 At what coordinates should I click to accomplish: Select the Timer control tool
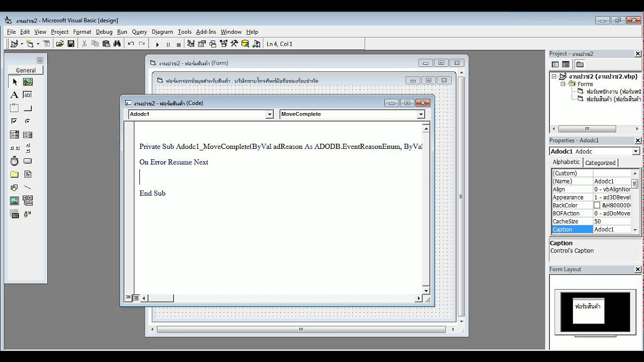14,161
